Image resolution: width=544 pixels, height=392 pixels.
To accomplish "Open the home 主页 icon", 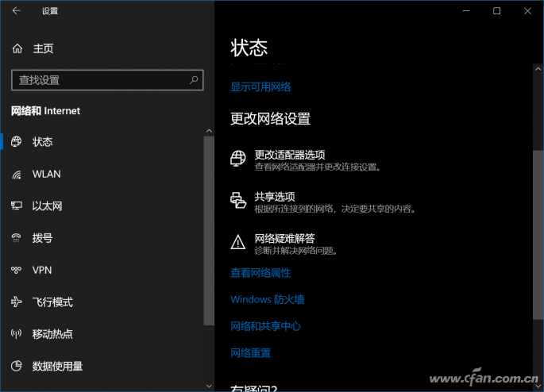I will (17, 48).
